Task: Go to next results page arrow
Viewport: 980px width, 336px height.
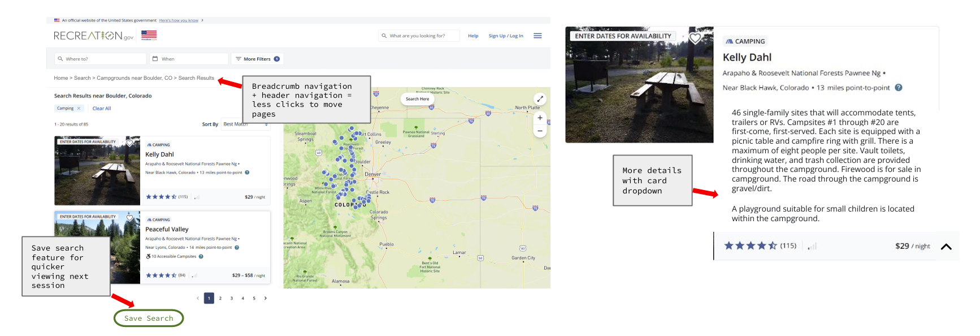Action: 265,298
